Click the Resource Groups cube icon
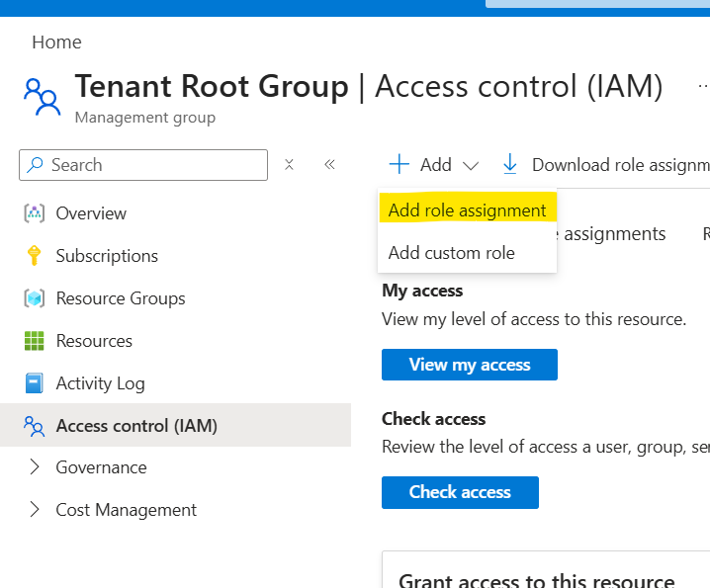Image resolution: width=710 pixels, height=588 pixels. click(x=35, y=298)
